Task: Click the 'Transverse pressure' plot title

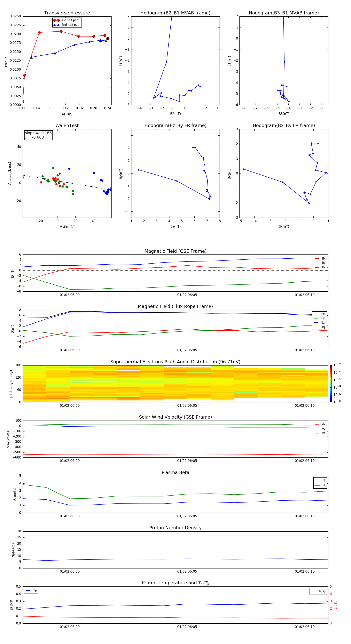Action: pyautogui.click(x=67, y=13)
